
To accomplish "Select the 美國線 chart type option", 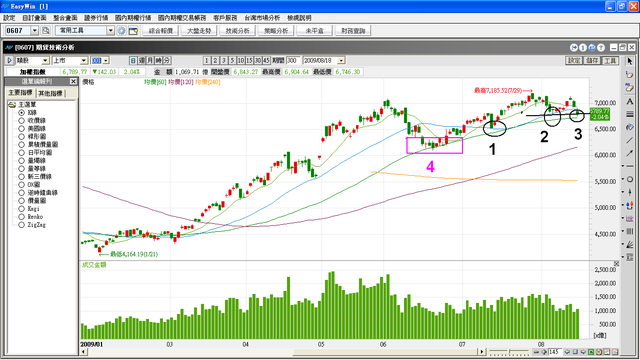I will click(21, 129).
